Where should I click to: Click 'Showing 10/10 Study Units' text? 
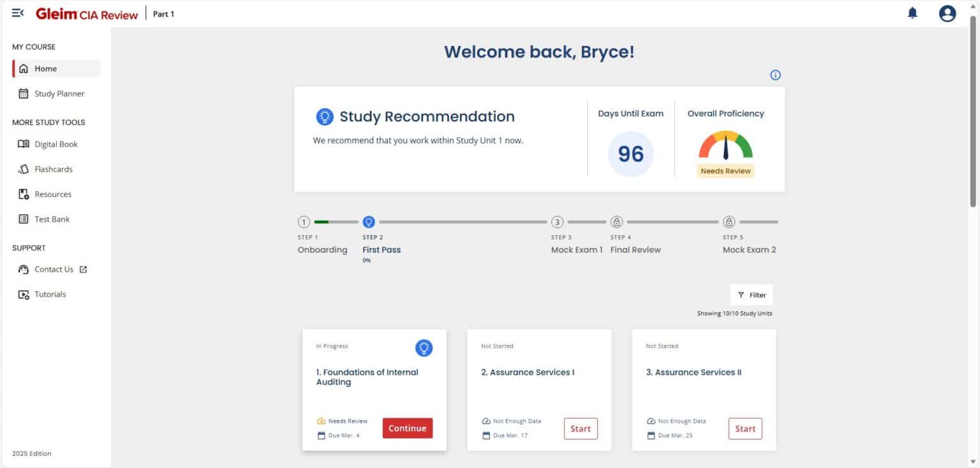pos(734,314)
